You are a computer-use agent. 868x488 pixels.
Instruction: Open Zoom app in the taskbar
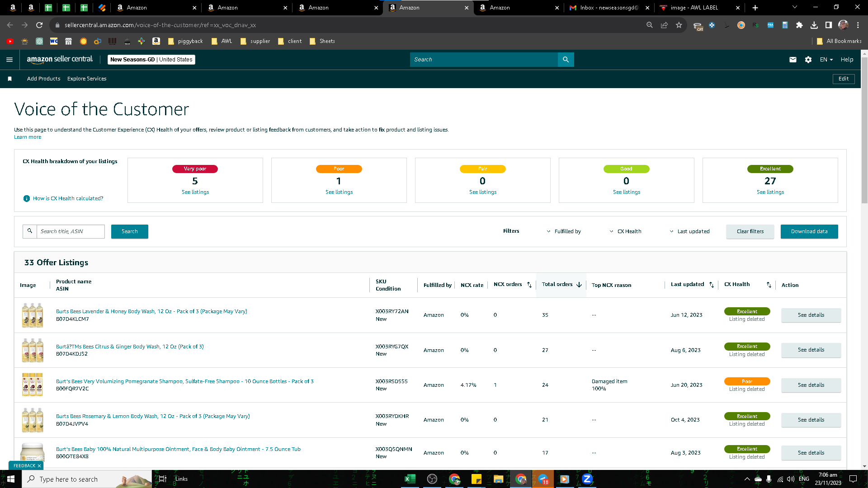[x=587, y=479]
